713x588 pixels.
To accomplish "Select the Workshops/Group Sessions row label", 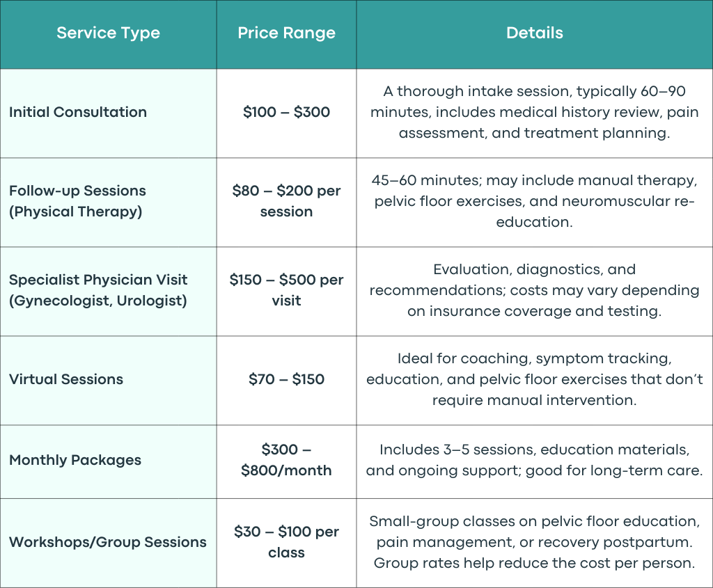I will click(x=108, y=541).
